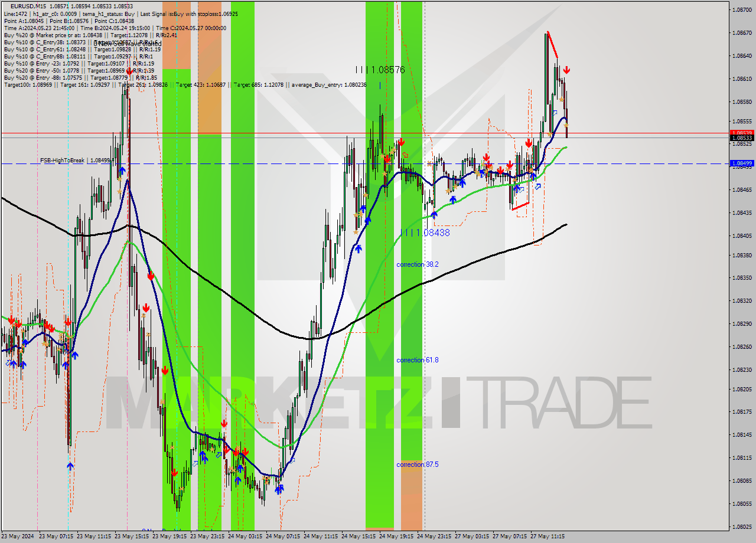756x543 pixels.
Task: Click '27 May 11:15' on time axis
Action: (548, 537)
